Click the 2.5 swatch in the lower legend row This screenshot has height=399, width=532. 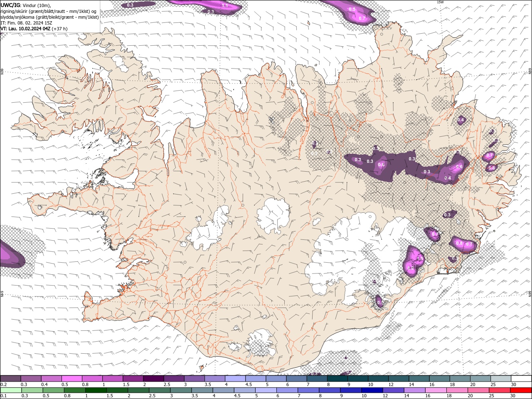[x=160, y=390]
